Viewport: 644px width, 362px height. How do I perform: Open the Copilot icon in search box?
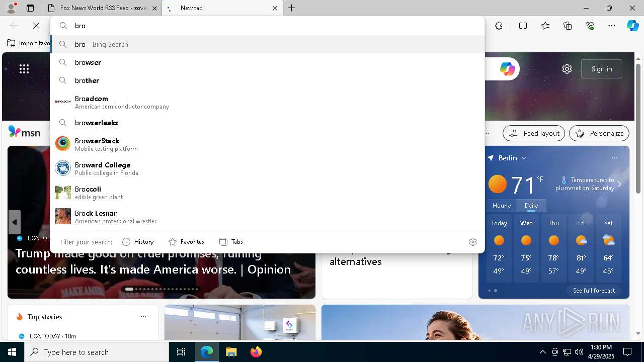tap(507, 69)
